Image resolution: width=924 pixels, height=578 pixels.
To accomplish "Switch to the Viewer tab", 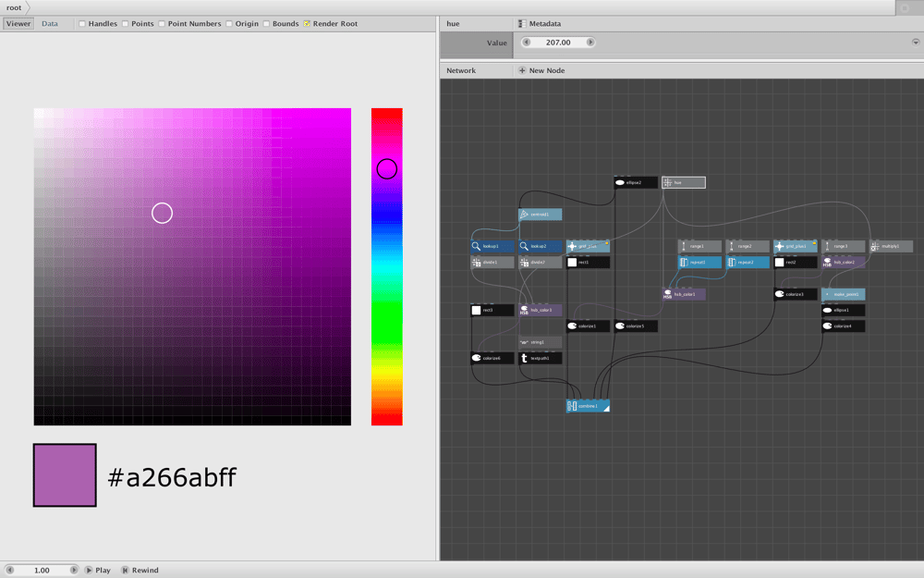I will 18,24.
